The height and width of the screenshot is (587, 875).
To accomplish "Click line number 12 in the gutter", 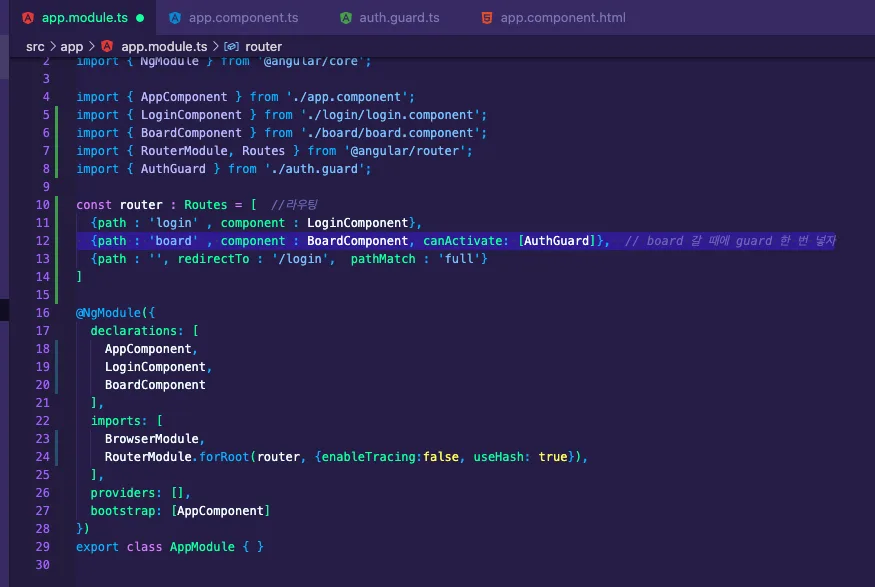I will click(x=42, y=241).
